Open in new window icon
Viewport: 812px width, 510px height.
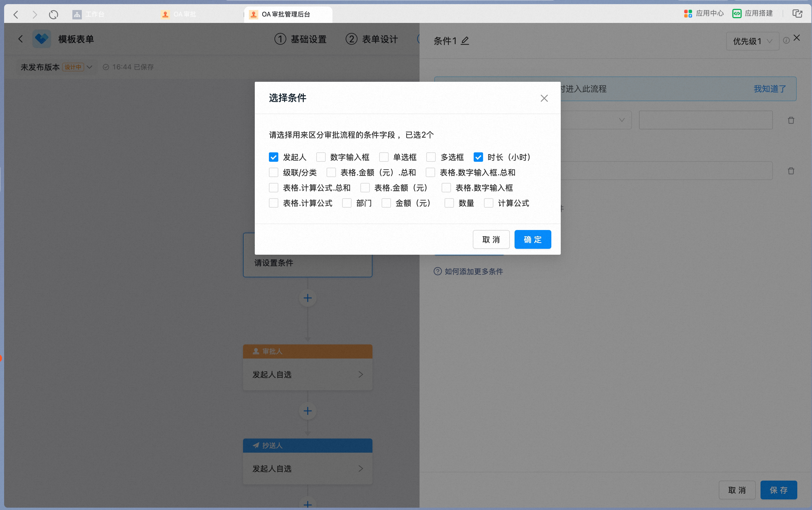click(x=797, y=14)
